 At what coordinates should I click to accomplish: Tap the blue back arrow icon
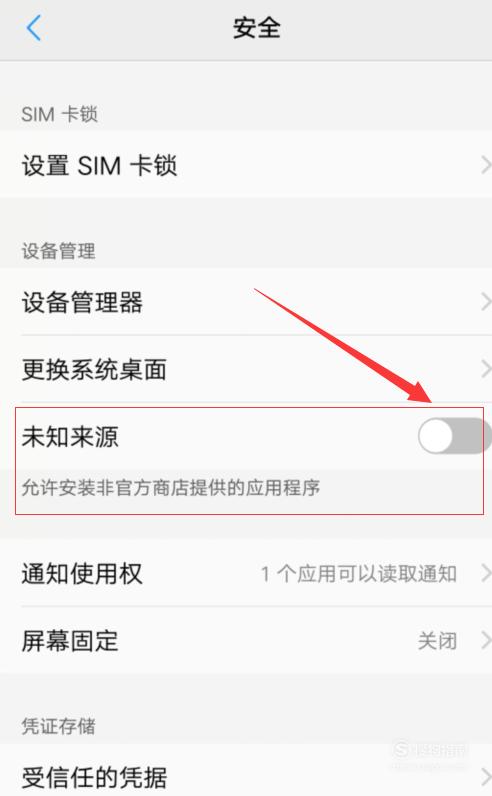click(34, 28)
